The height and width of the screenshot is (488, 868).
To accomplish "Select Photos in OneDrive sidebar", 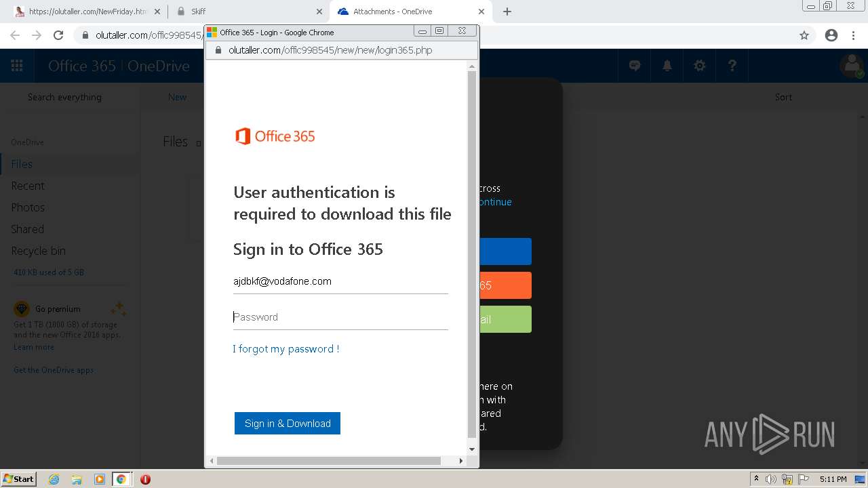I will coord(28,207).
